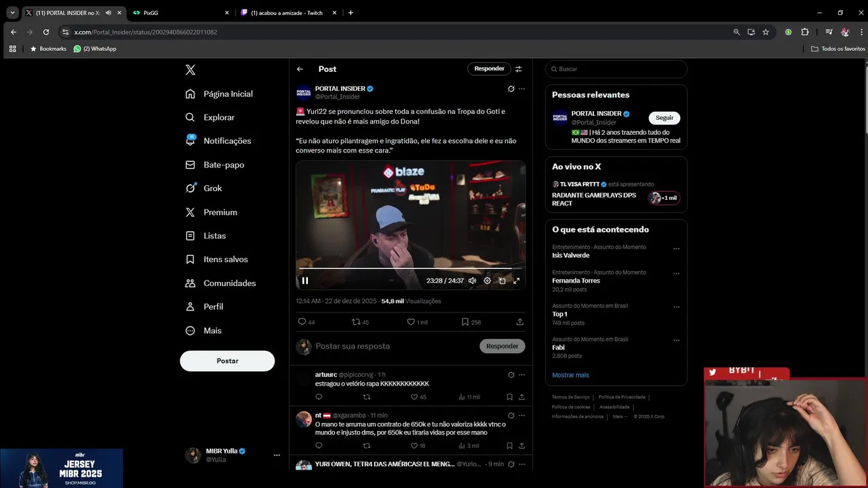Share the main post
This screenshot has width=868, height=488.
tap(519, 322)
